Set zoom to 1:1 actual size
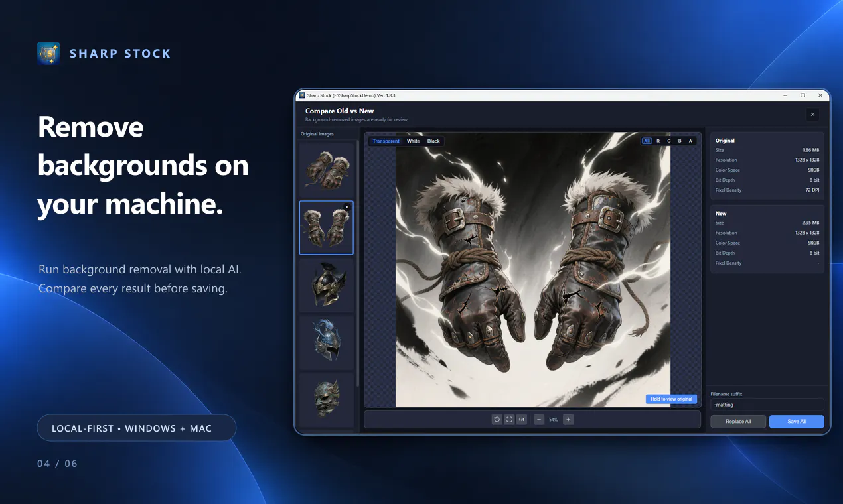This screenshot has width=843, height=504. click(522, 419)
